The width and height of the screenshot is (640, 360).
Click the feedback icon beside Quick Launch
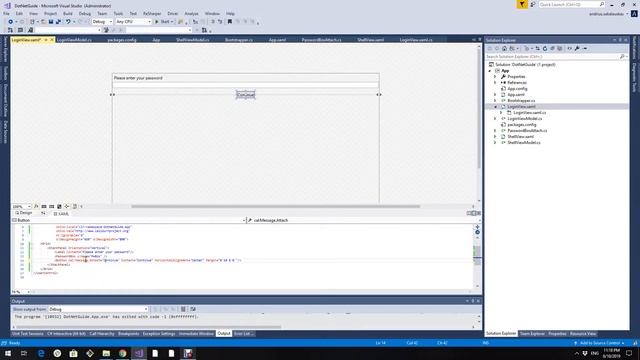tap(532, 4)
